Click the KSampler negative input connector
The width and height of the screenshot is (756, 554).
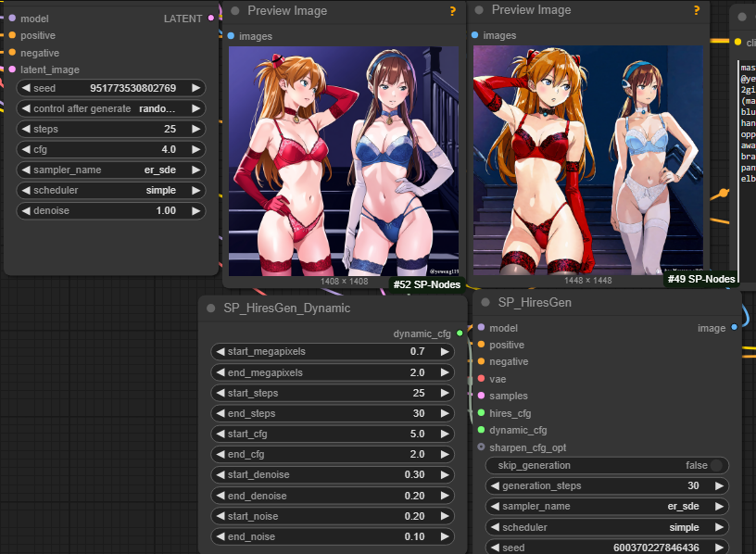pos(12,52)
